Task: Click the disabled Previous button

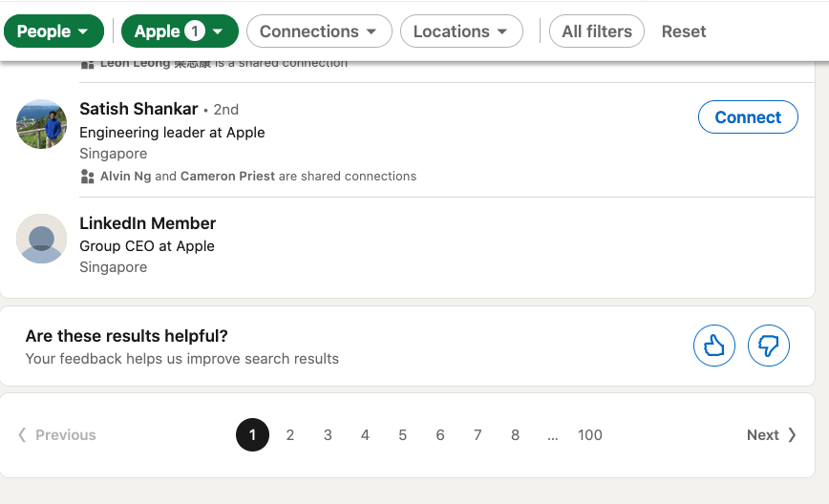Action: click(57, 434)
